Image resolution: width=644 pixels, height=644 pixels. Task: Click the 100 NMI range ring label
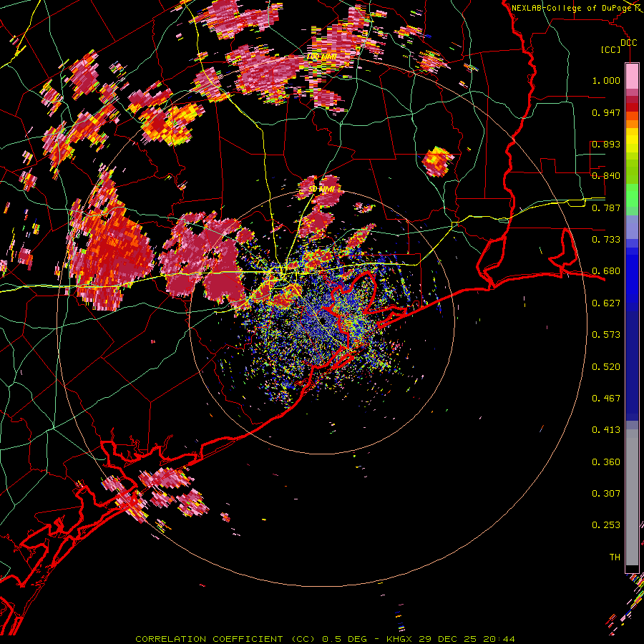pos(322,57)
